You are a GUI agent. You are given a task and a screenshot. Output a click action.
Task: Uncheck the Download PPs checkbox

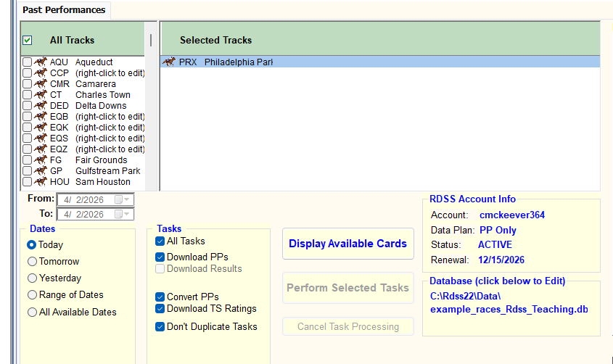tap(160, 257)
